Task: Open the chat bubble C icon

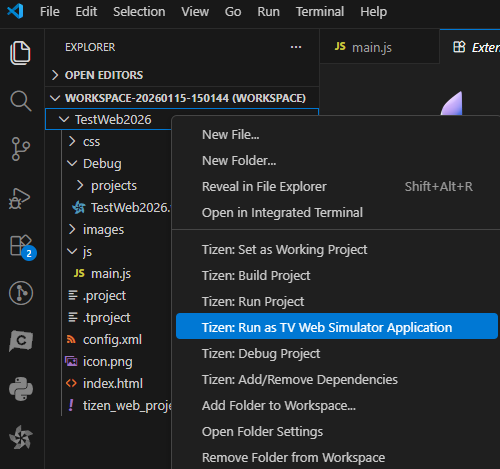Action: pos(21,341)
